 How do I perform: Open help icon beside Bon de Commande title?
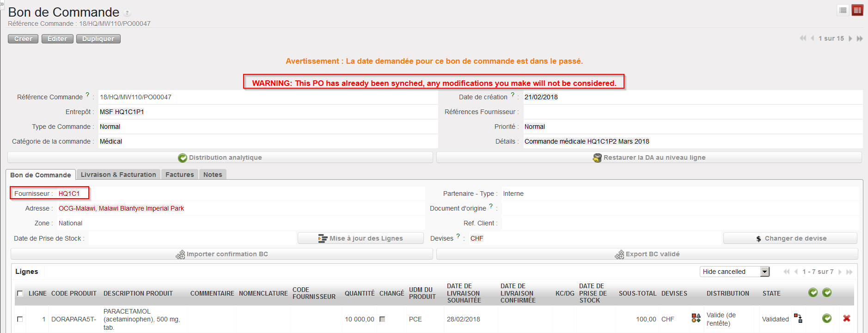(x=127, y=13)
